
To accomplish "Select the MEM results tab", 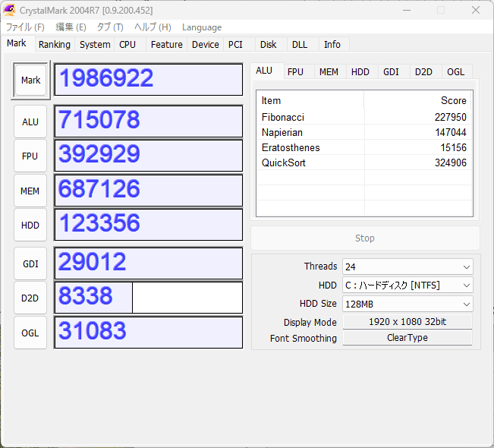I will (329, 72).
